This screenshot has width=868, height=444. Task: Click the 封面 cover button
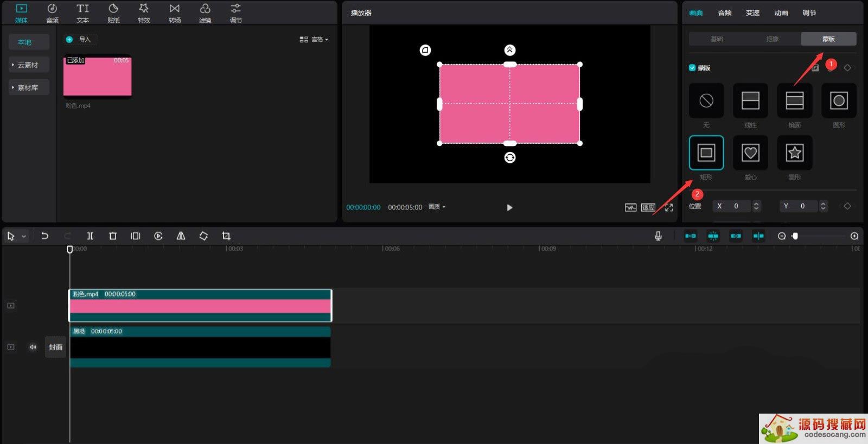tap(55, 347)
